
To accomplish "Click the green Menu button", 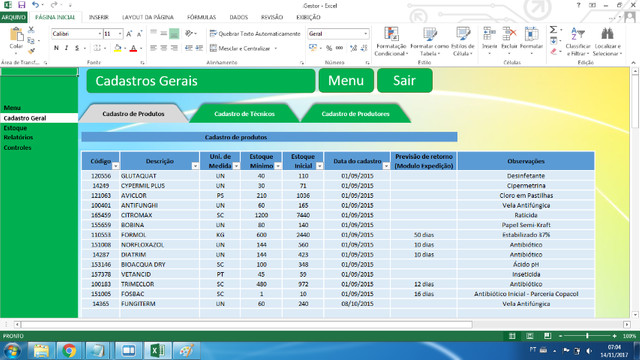I will click(346, 80).
